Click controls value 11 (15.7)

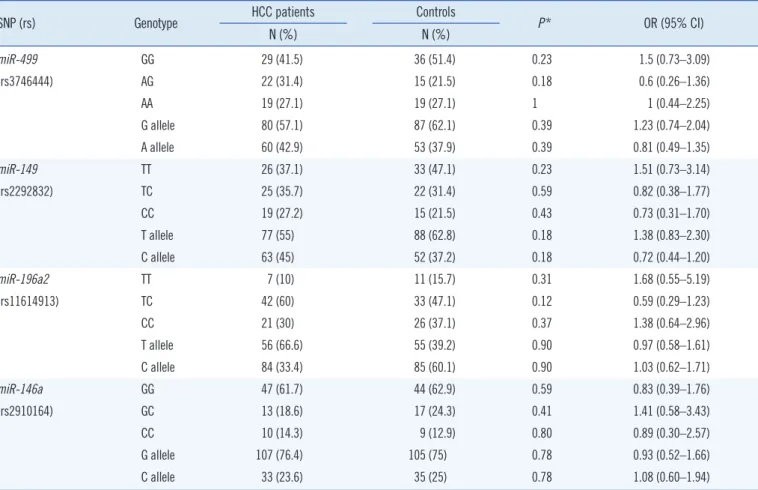coord(435,279)
